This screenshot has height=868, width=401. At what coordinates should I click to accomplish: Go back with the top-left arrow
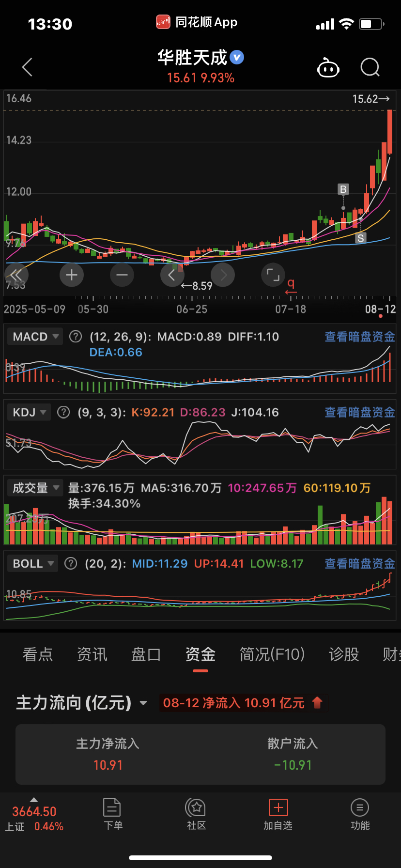[28, 67]
